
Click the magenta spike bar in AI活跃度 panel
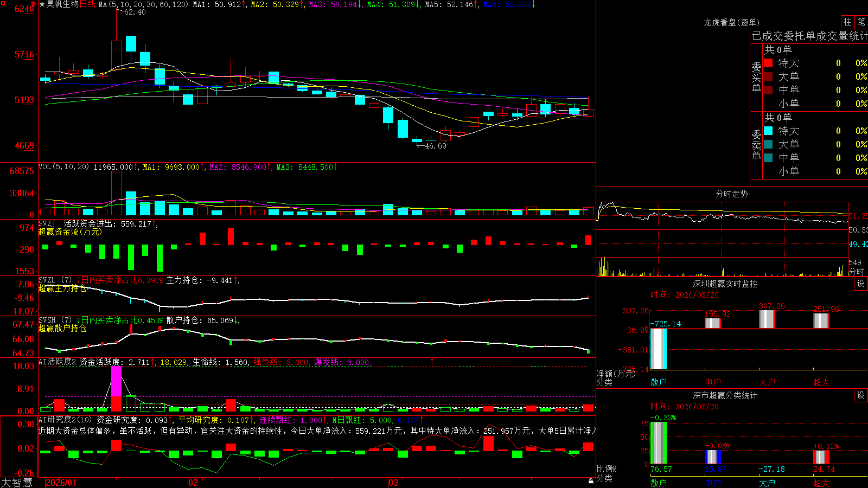pyautogui.click(x=116, y=381)
